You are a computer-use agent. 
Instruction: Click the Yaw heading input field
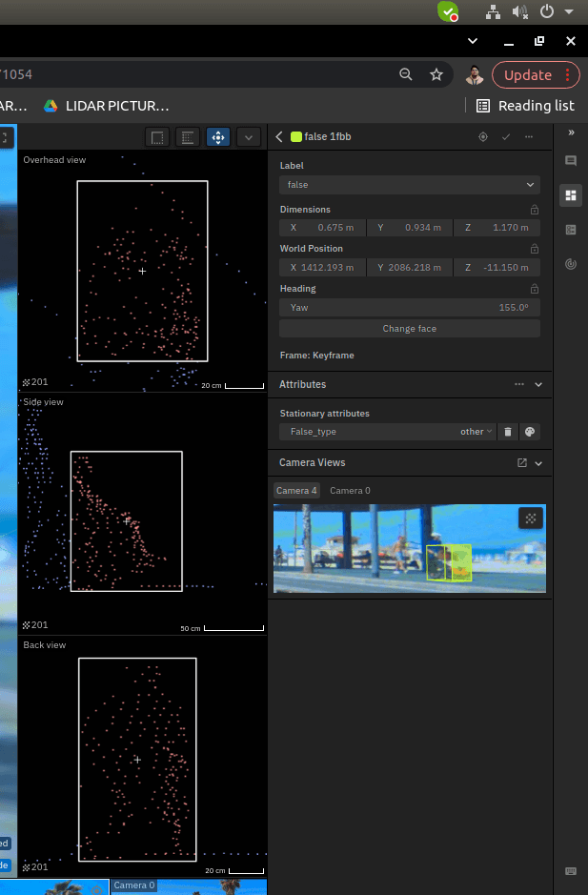[410, 308]
